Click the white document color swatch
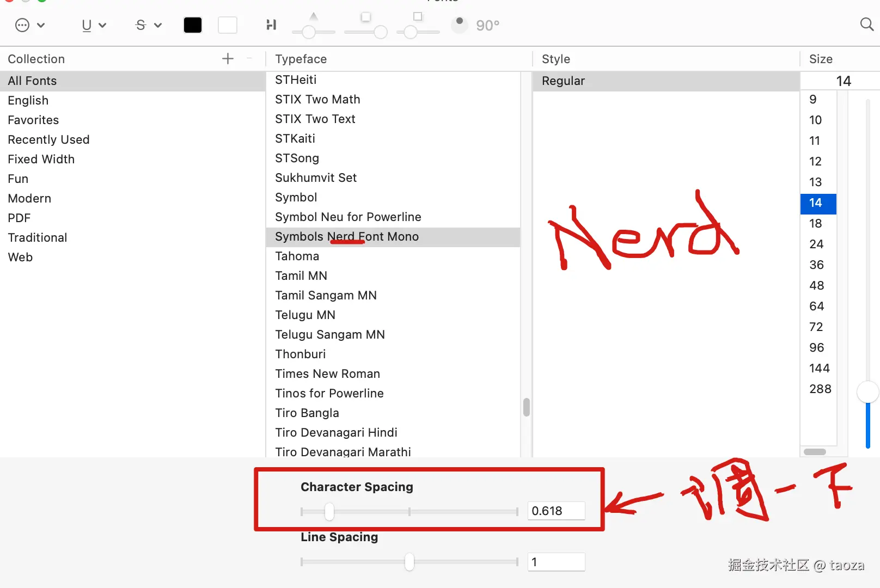Screen dimensions: 880x588 tap(228, 25)
